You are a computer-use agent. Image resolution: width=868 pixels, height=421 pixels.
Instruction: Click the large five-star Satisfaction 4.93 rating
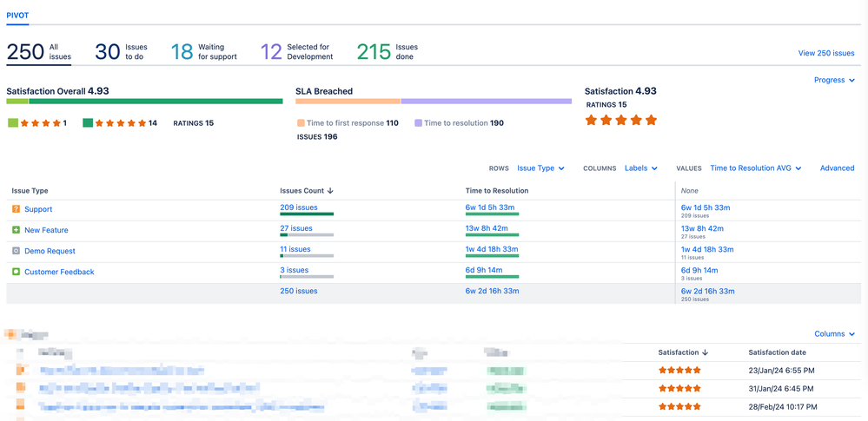tap(621, 120)
